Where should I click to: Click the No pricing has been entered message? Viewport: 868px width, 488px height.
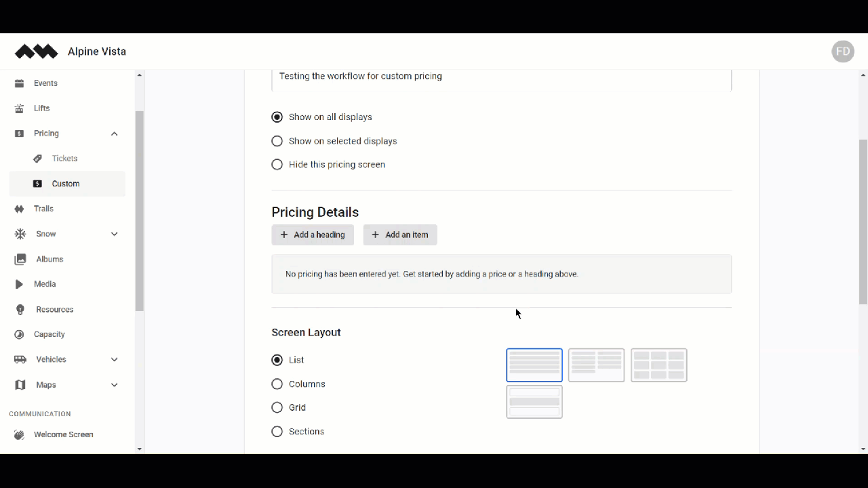432,274
